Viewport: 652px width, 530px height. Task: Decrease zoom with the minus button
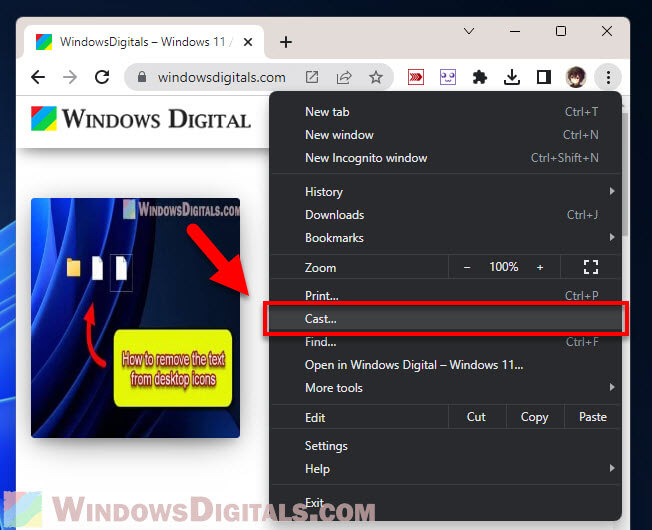click(x=467, y=267)
